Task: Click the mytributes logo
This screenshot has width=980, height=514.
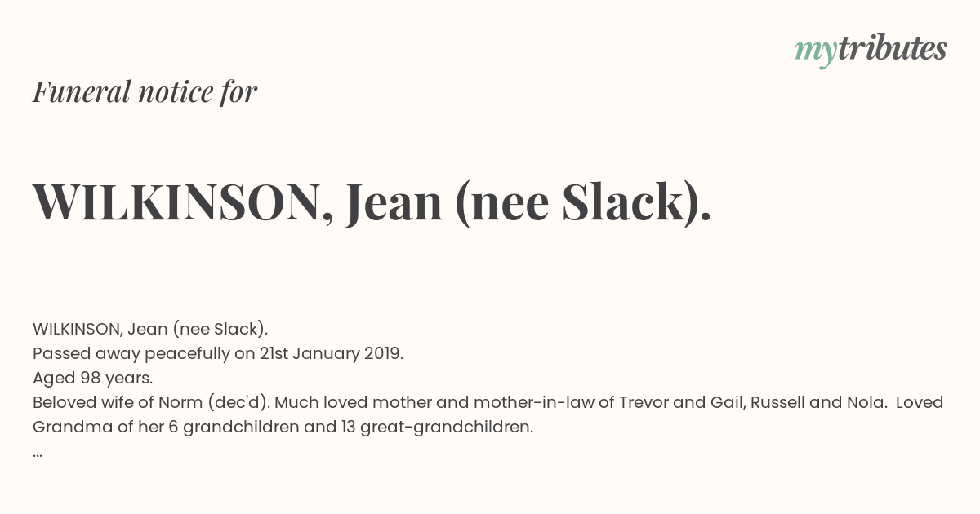Action: click(871, 50)
